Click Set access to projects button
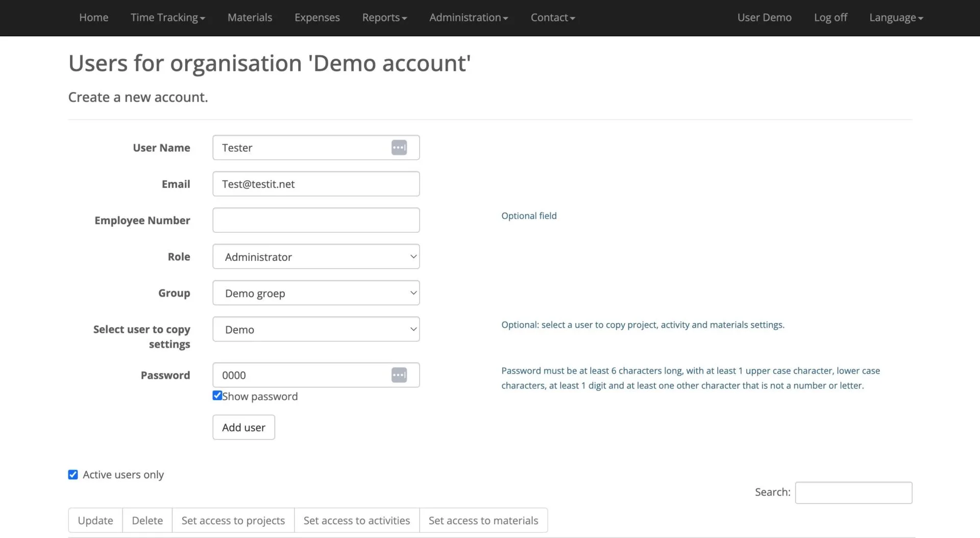 pos(233,520)
